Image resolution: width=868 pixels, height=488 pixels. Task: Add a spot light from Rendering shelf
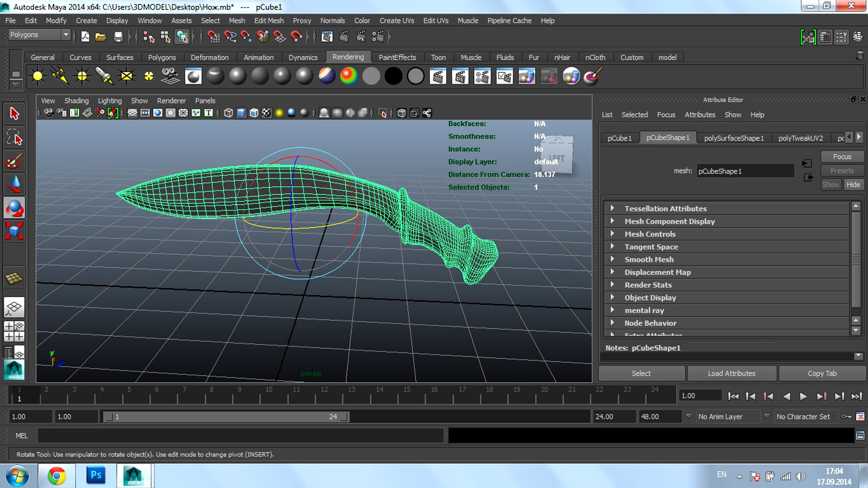(x=104, y=76)
